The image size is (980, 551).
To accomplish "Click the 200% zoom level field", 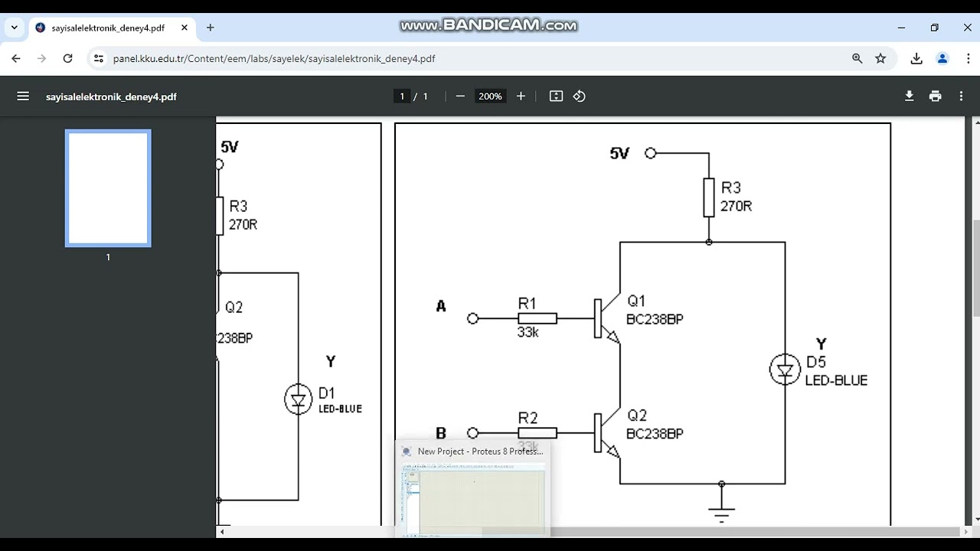I will pos(490,96).
